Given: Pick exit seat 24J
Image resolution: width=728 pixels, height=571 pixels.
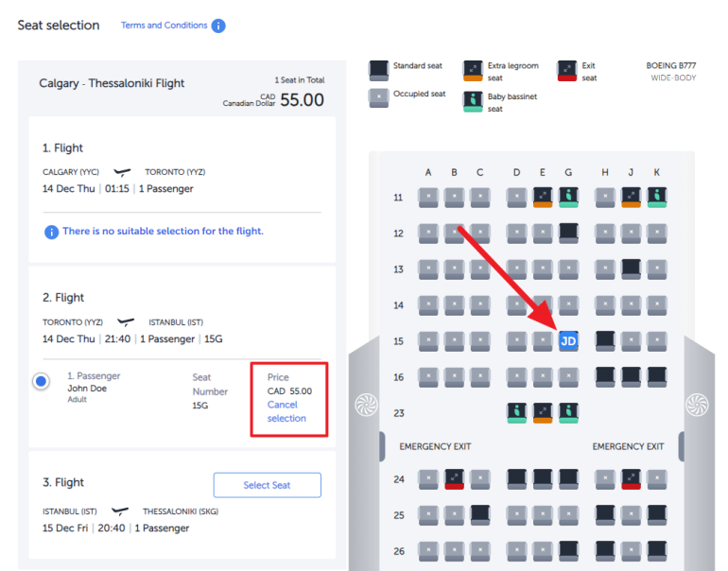Looking at the screenshot, I should tap(632, 479).
